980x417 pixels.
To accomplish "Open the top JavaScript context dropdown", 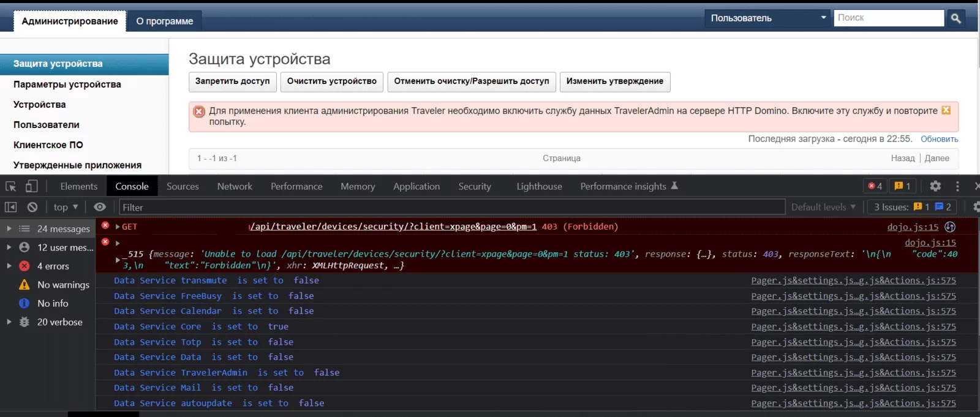I will point(66,207).
